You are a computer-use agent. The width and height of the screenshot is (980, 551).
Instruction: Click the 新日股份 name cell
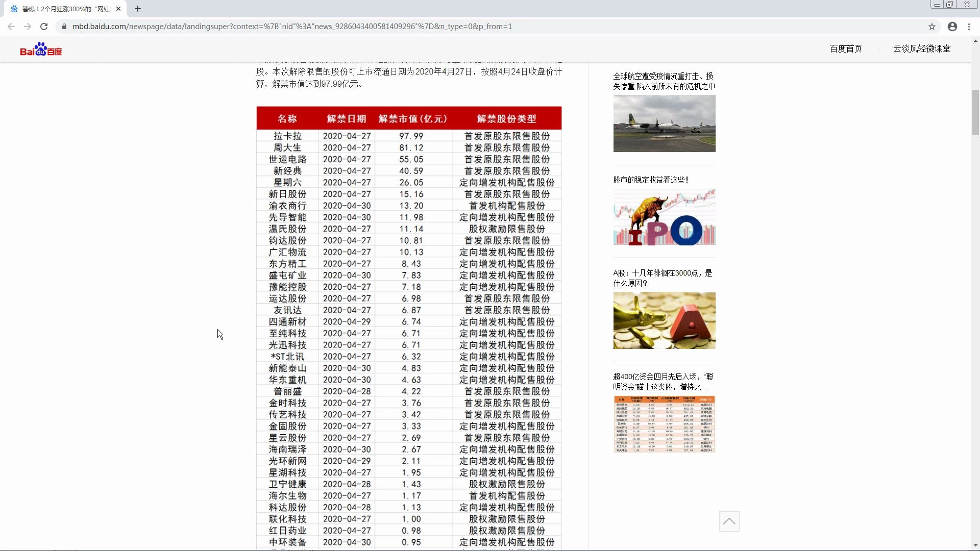[x=287, y=194]
